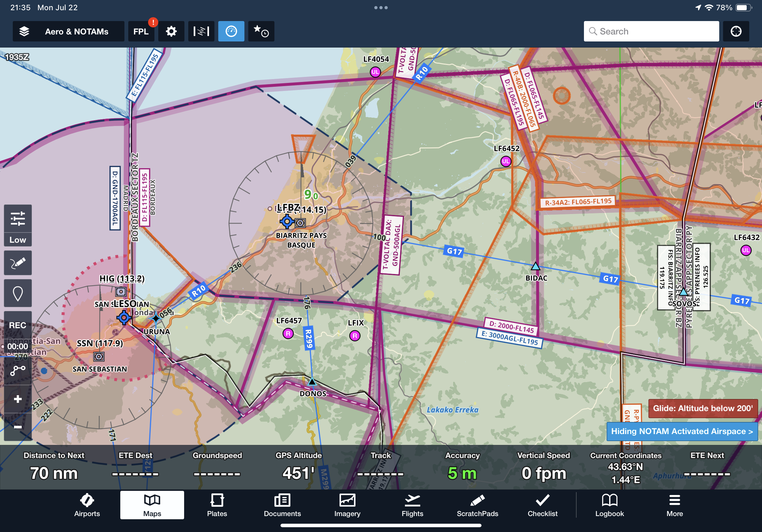Tap the LFIX restricted airfield marker
The height and width of the screenshot is (532, 762).
click(x=355, y=336)
